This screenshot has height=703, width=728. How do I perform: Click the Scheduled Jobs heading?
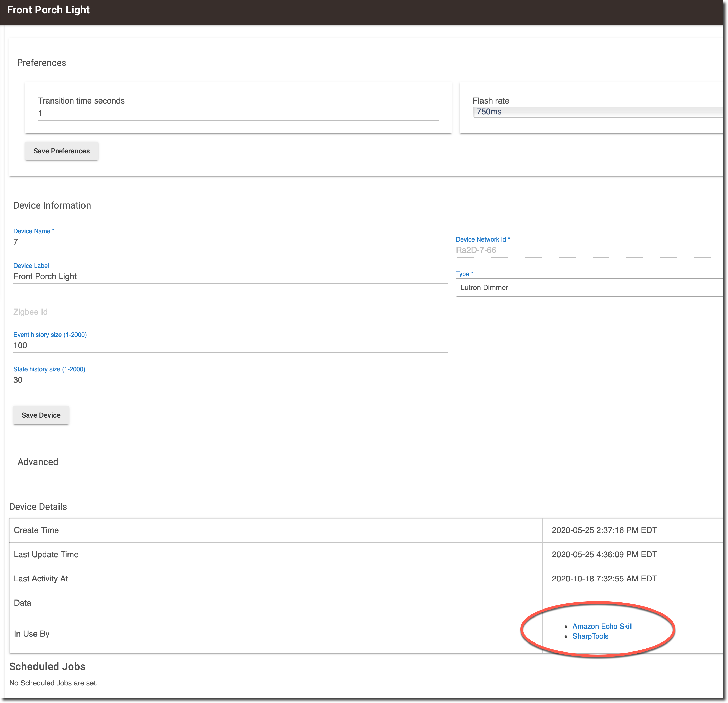[x=47, y=667]
